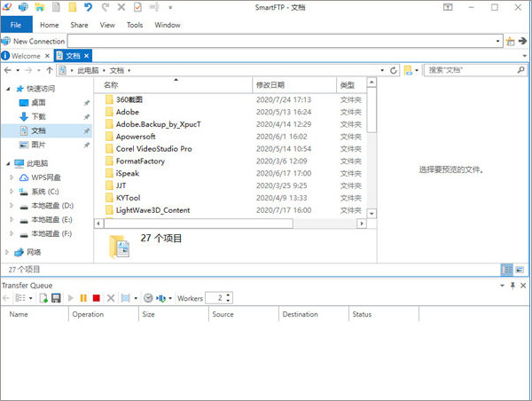
Task: Expand the 此电脑 tree node
Action: point(8,163)
